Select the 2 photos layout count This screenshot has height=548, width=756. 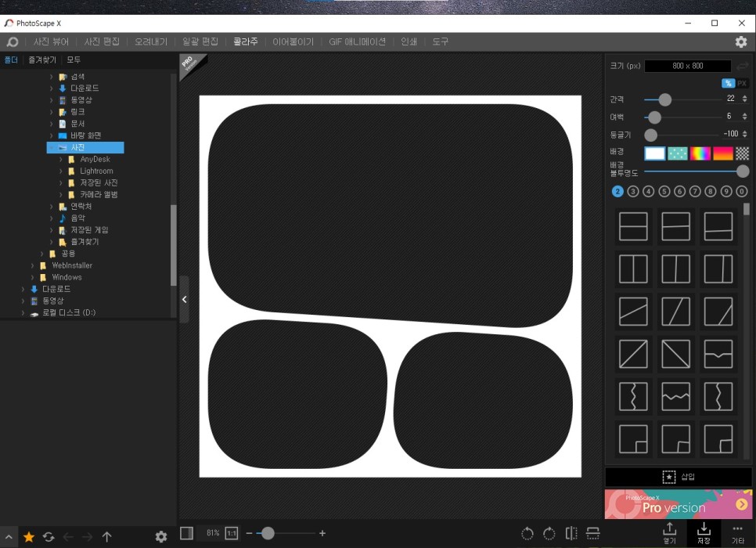point(617,192)
